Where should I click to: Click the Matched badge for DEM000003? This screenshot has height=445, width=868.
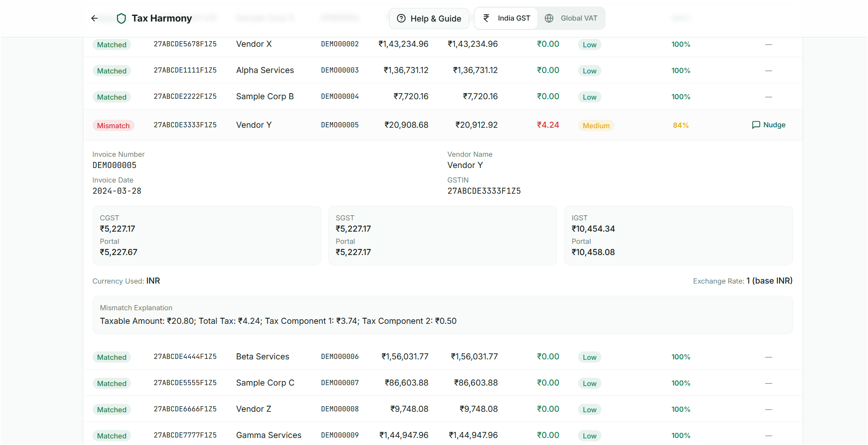[112, 71]
